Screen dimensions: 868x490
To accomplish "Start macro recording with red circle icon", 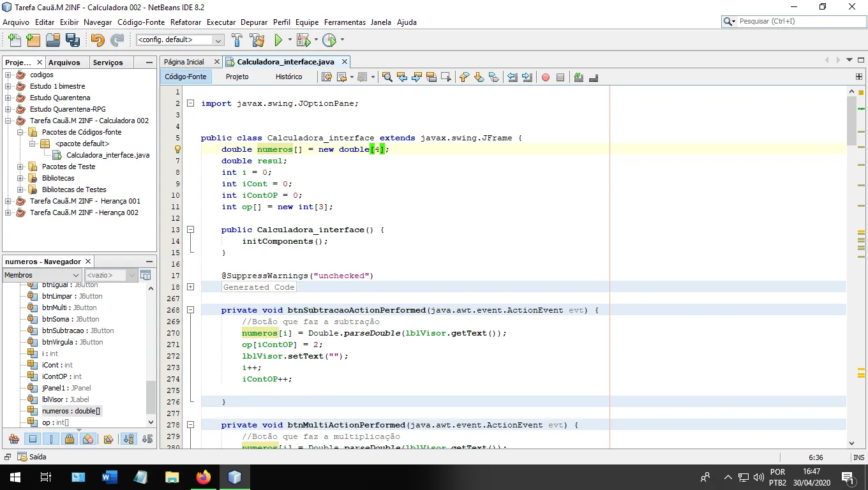I will pos(545,77).
